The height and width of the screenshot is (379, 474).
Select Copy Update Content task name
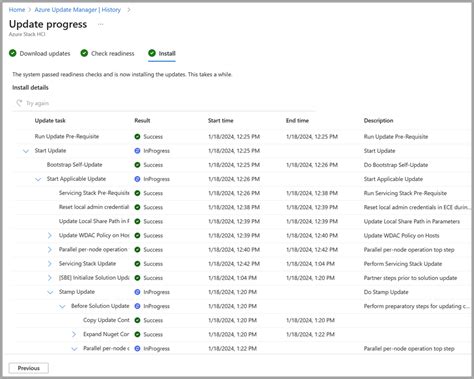[x=106, y=320]
